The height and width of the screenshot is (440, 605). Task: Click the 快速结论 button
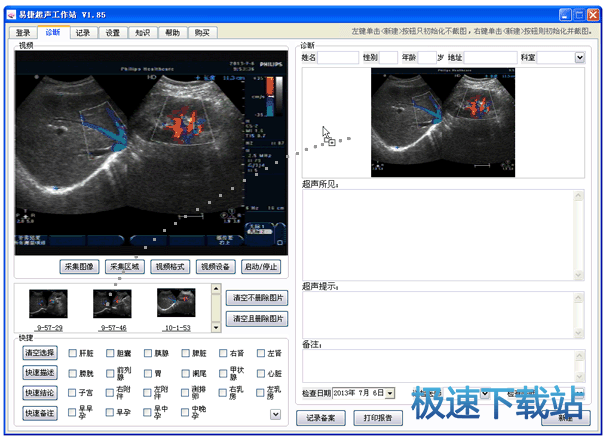click(40, 393)
